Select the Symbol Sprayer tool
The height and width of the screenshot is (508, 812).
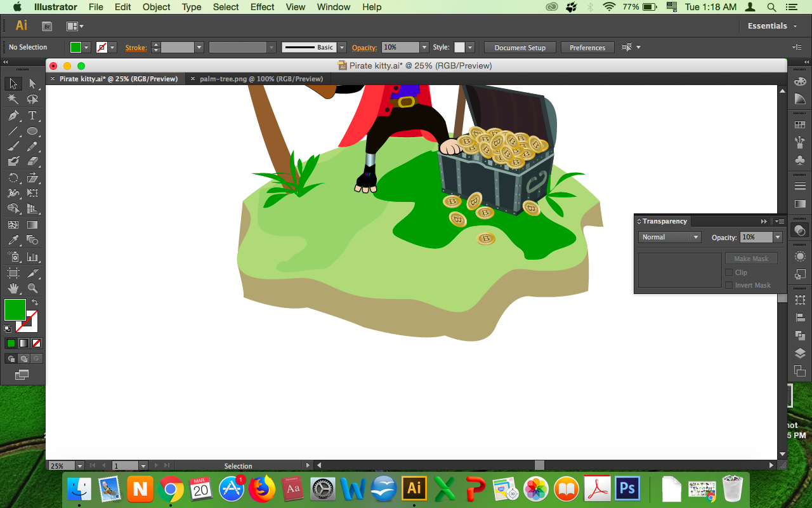pos(13,257)
